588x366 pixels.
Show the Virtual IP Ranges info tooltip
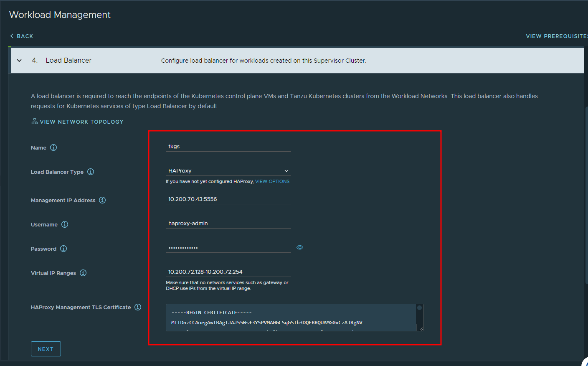[83, 273]
